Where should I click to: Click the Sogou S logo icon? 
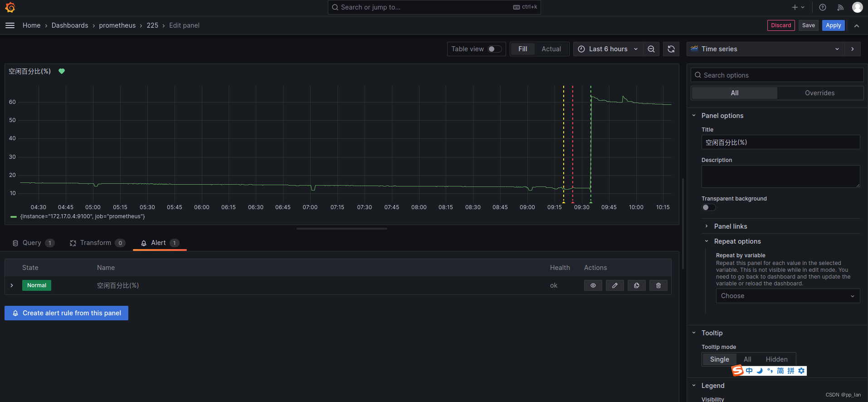(738, 371)
